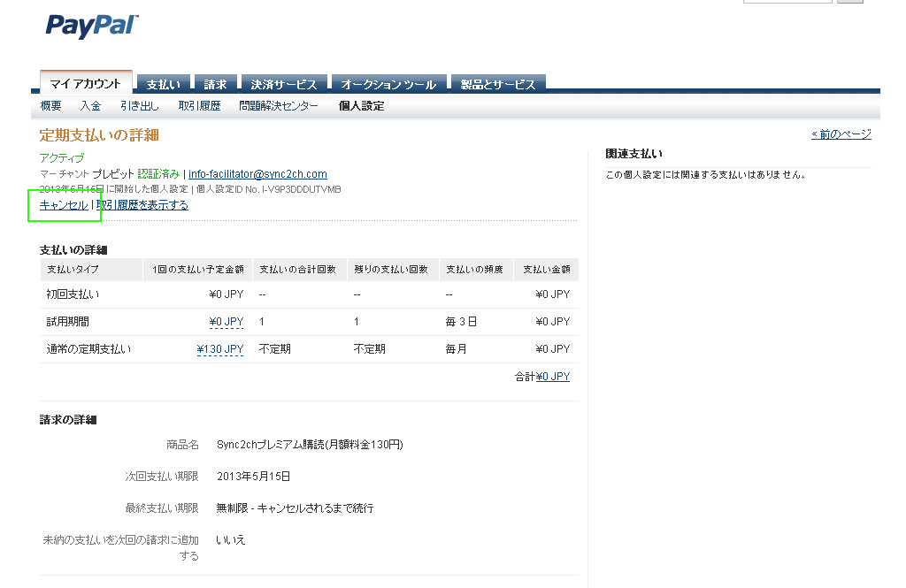Click the 1回の支払い予定金額 column header

(x=198, y=270)
